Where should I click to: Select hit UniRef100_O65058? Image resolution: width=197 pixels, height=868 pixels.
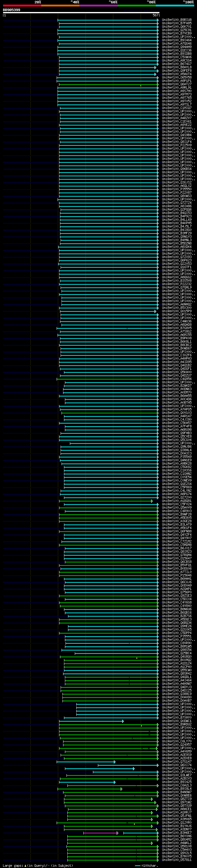(176, 78)
